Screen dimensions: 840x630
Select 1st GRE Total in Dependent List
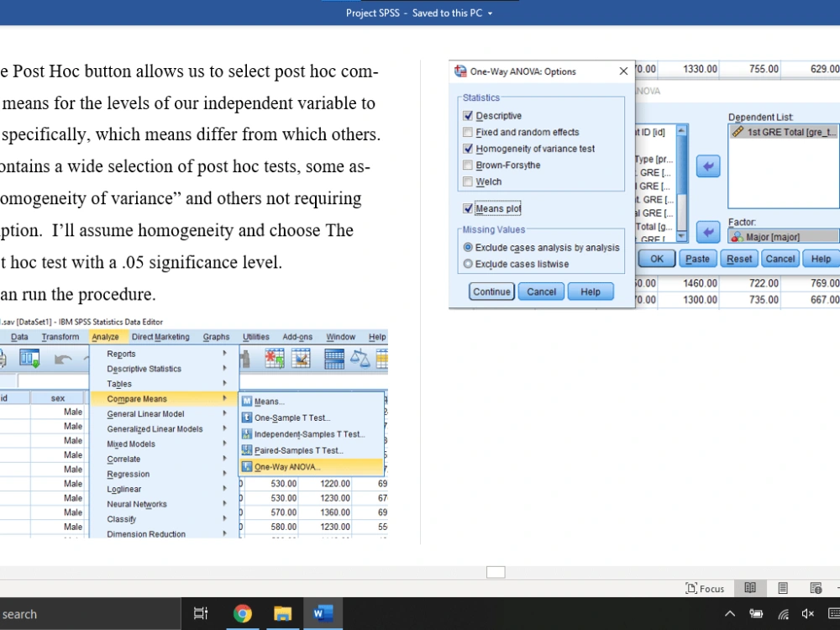(x=785, y=132)
